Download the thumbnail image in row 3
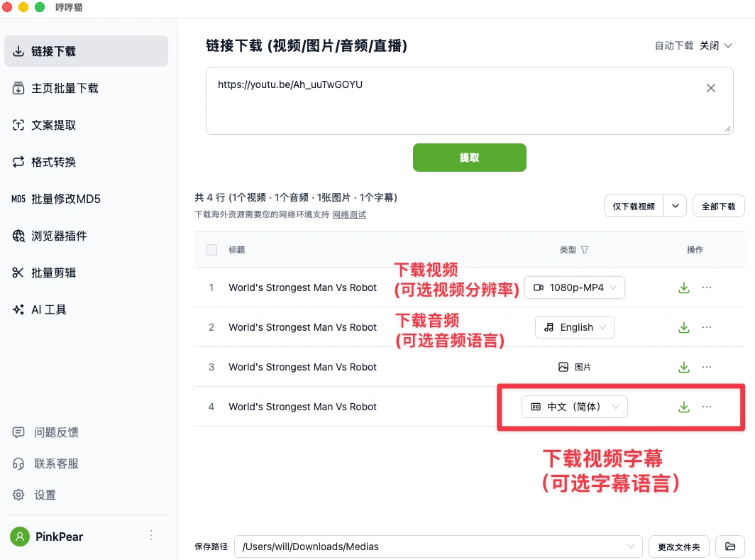Viewport: 755px width, 560px height. pos(684,367)
